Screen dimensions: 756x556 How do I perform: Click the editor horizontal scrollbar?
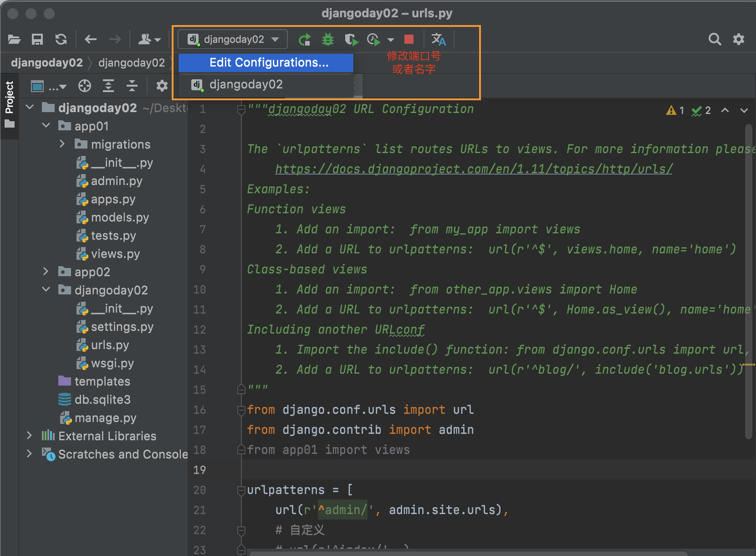coord(469,553)
